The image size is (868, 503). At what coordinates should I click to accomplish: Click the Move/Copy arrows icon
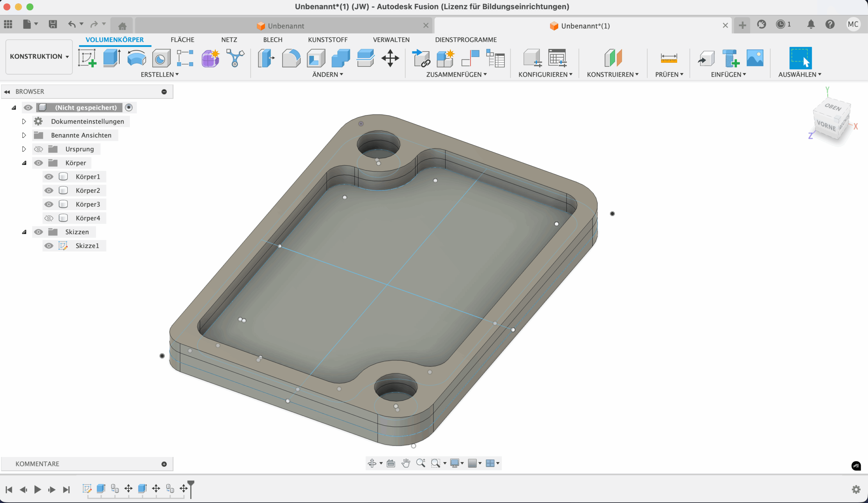pos(390,58)
